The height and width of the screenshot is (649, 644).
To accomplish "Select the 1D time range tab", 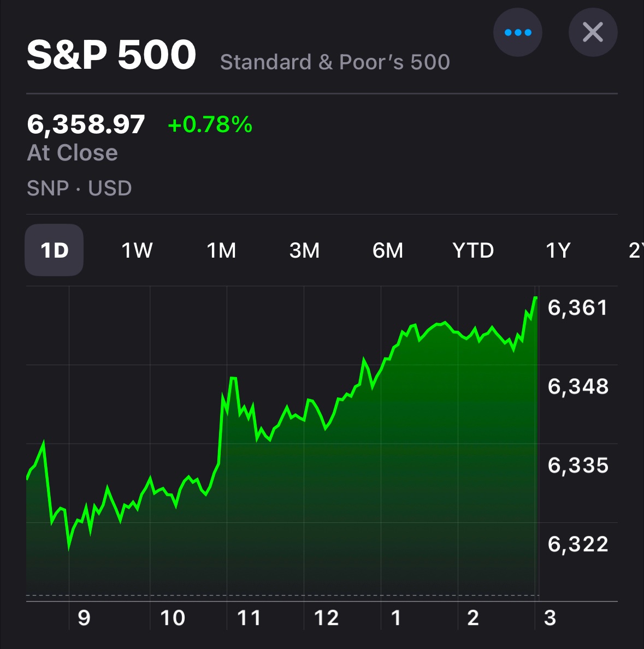I will (54, 251).
